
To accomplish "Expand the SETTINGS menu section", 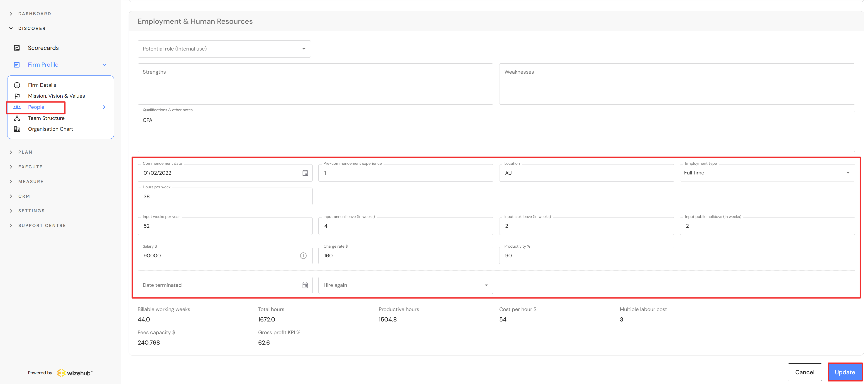I will [31, 211].
